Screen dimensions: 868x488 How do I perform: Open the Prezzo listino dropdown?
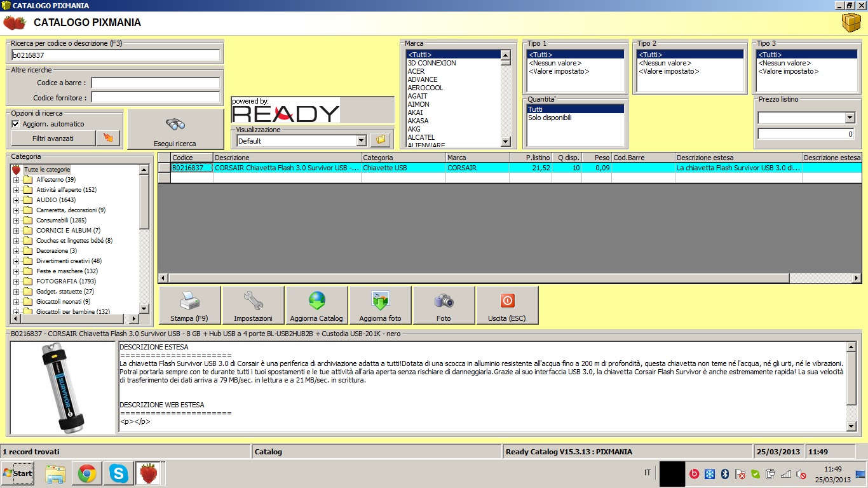pos(850,118)
